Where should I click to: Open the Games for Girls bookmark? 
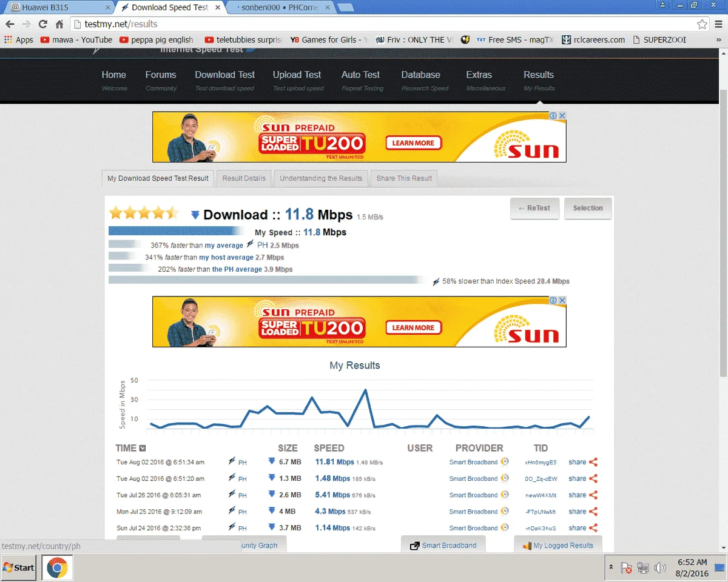(329, 39)
